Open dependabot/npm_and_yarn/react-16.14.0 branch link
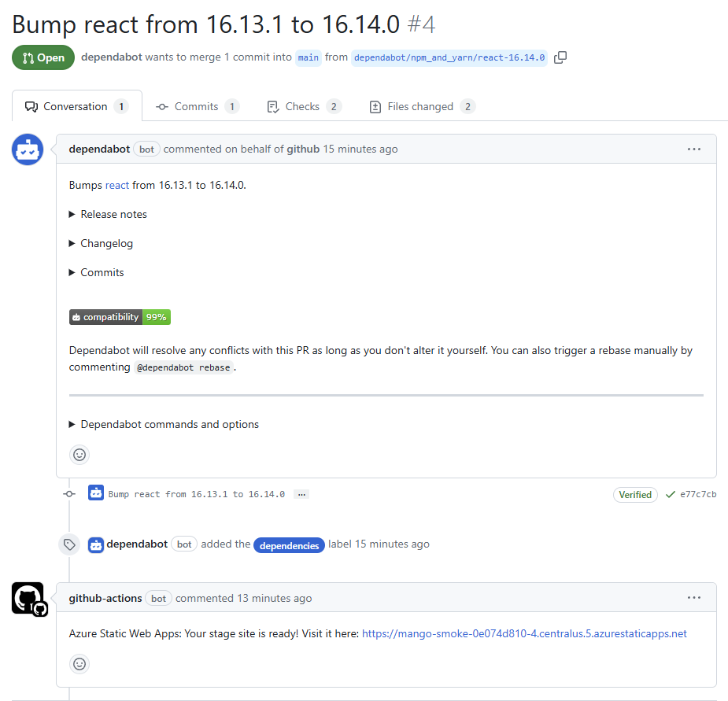Screen dimensions: 728x701 click(x=449, y=57)
